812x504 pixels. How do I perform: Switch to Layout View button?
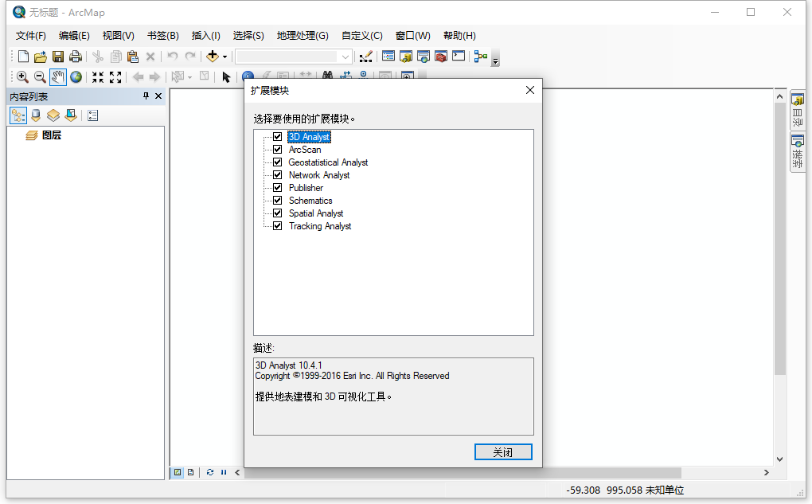[x=190, y=472]
